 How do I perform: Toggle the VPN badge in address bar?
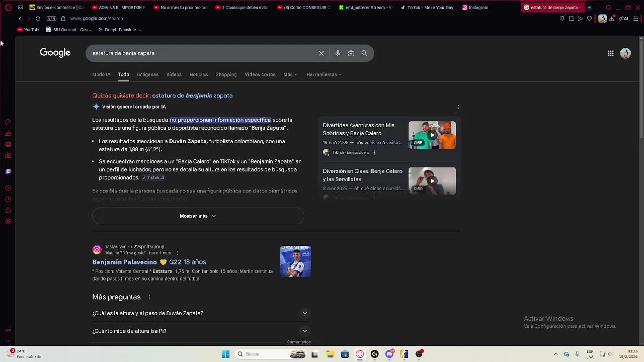click(51, 19)
